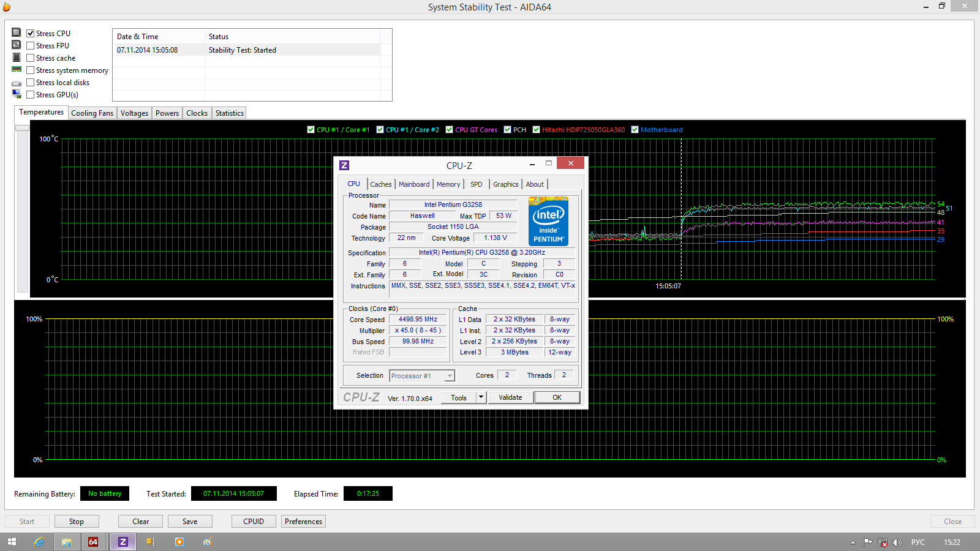This screenshot has height=551, width=980.
Task: Switch to the Cooling Fans tab
Action: point(92,113)
